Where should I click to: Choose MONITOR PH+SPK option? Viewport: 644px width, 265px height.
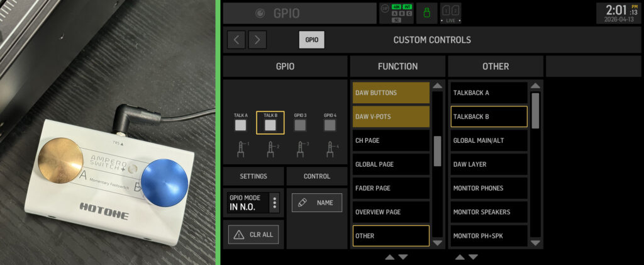489,236
